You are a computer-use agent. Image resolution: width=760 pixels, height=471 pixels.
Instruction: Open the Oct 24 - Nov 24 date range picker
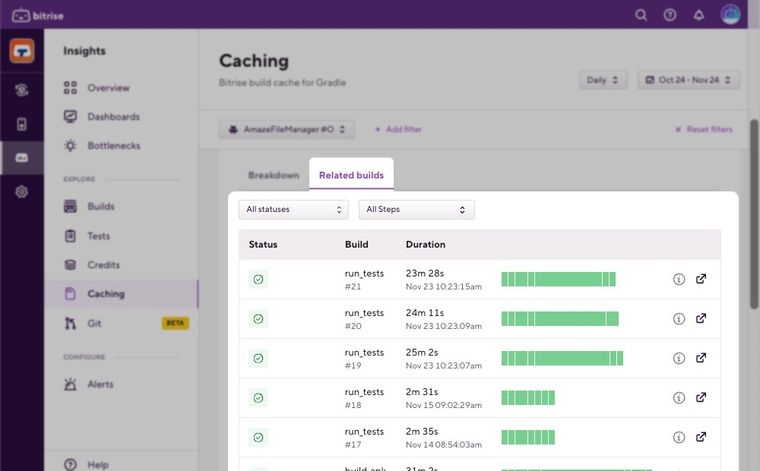pyautogui.click(x=688, y=80)
